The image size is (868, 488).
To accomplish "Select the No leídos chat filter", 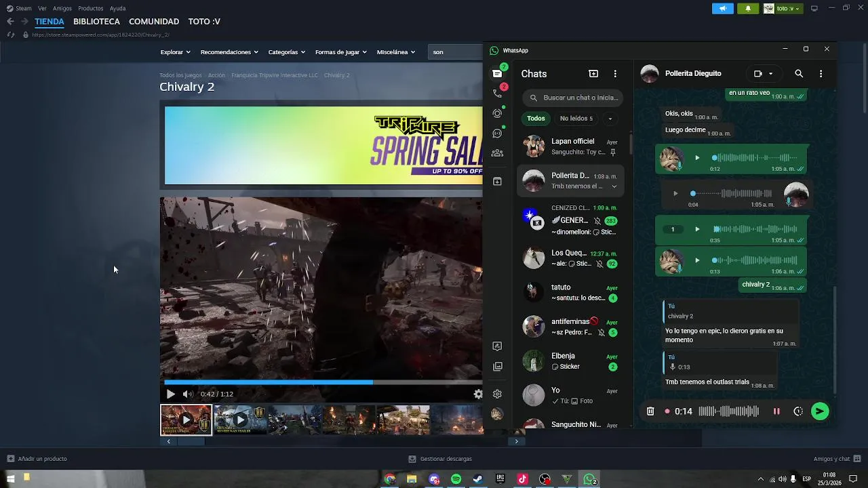I will click(x=576, y=119).
